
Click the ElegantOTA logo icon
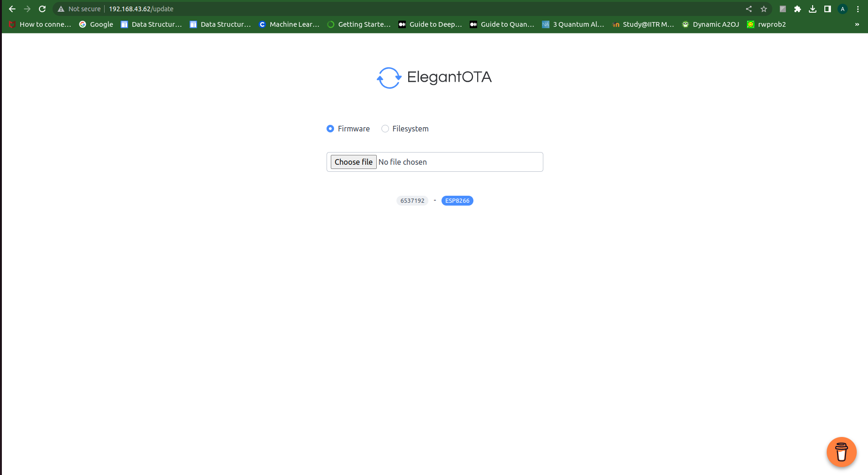click(389, 77)
